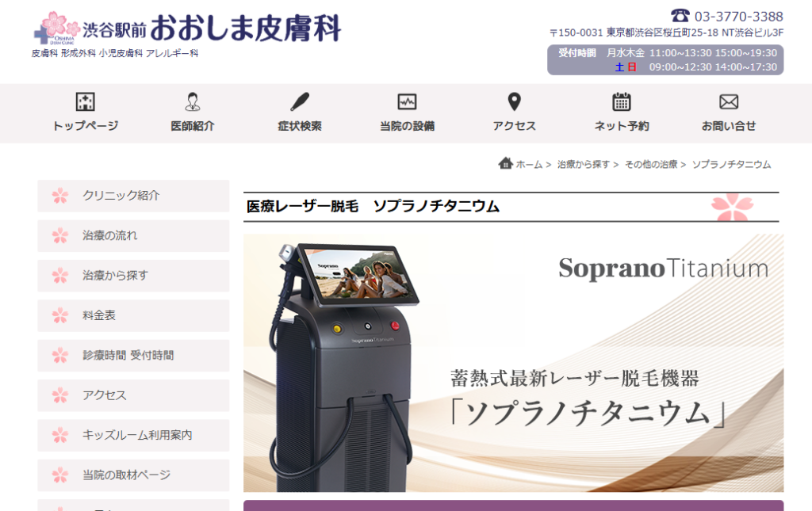Open 医師紹介 in the navigation bar
The image size is (812, 511).
click(193, 126)
